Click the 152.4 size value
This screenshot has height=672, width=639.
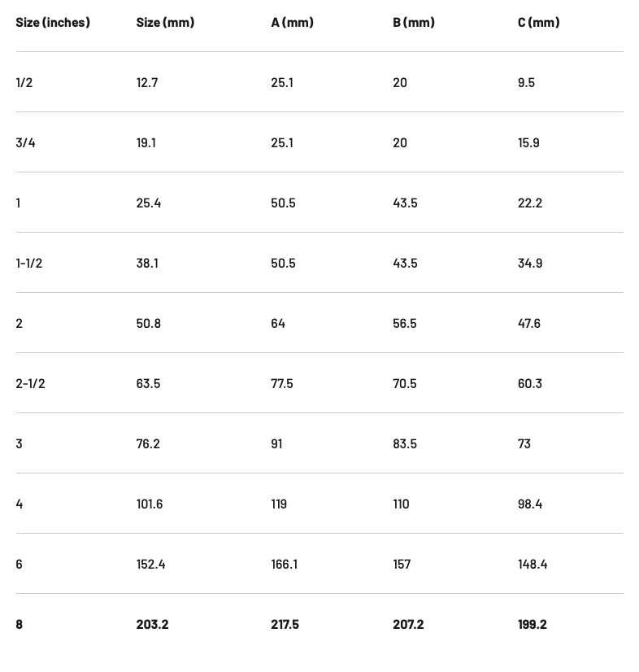150,564
